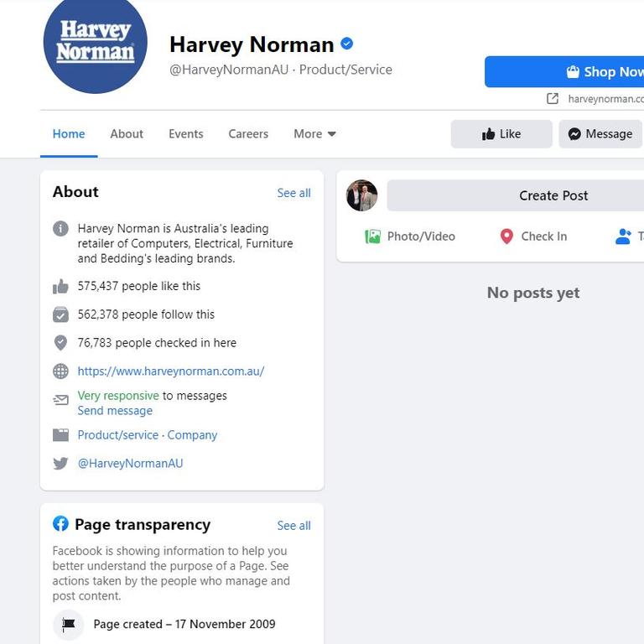Click the globe icon next to website URL
The height and width of the screenshot is (644, 644).
tap(60, 371)
